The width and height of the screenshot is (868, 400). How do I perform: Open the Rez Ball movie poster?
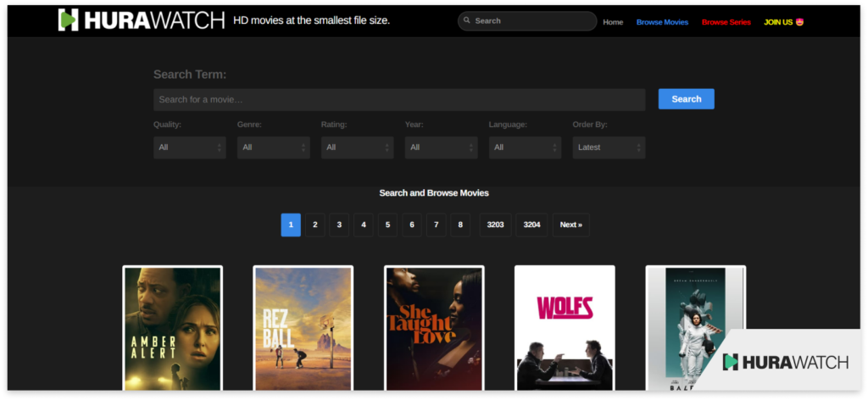click(x=303, y=329)
